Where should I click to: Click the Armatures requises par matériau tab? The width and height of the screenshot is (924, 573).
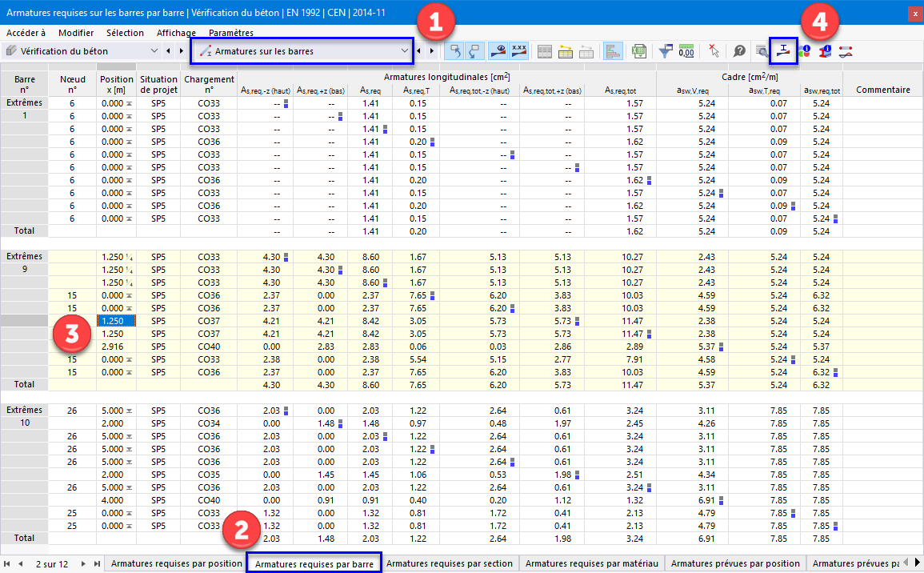pyautogui.click(x=592, y=563)
